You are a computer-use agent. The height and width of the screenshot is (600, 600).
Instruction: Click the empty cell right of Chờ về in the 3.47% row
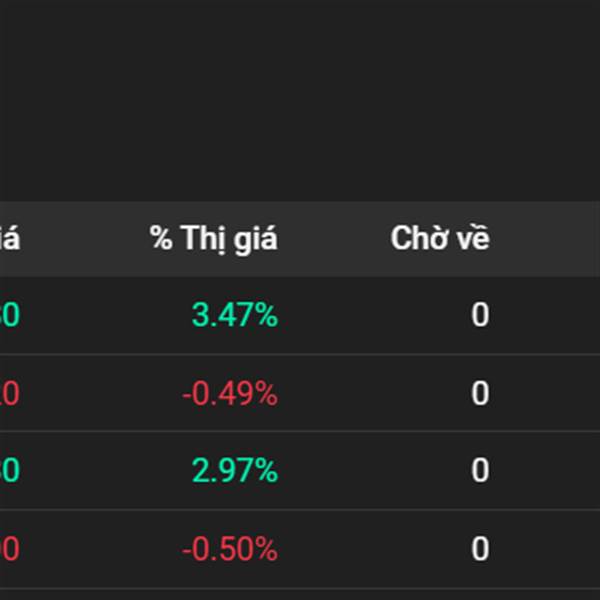[550, 316]
